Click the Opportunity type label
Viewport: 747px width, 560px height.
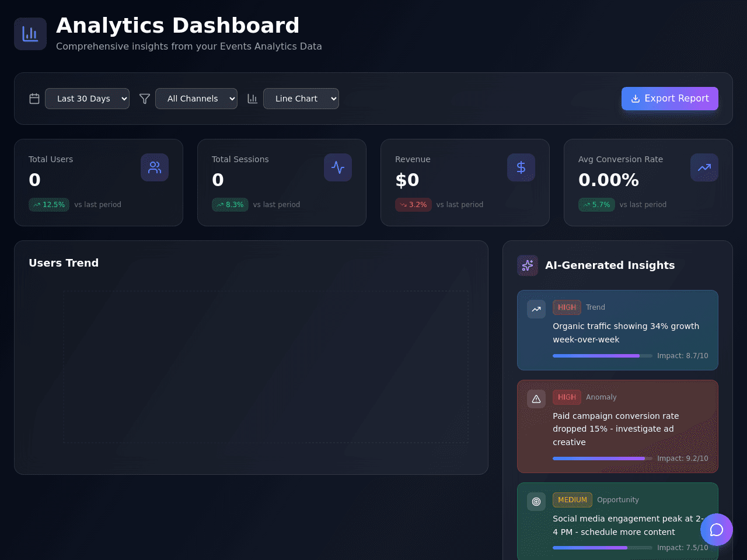tap(618, 500)
